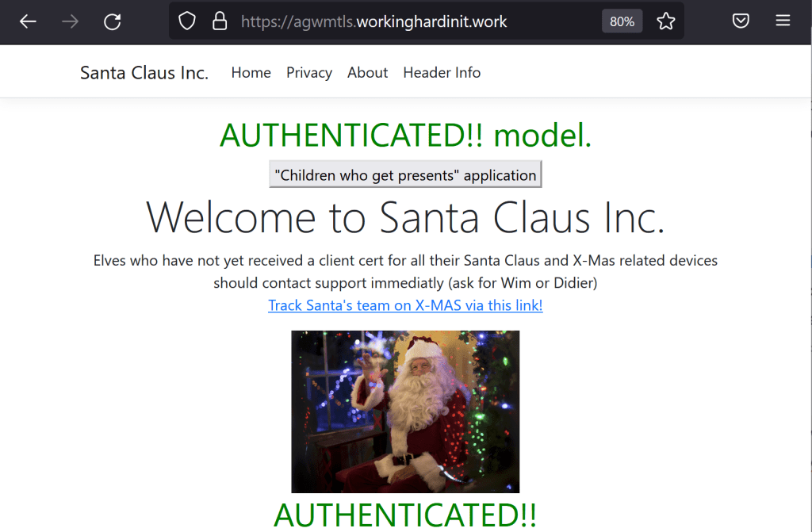Open the Privacy navigation item
The height and width of the screenshot is (532, 812).
(x=309, y=72)
